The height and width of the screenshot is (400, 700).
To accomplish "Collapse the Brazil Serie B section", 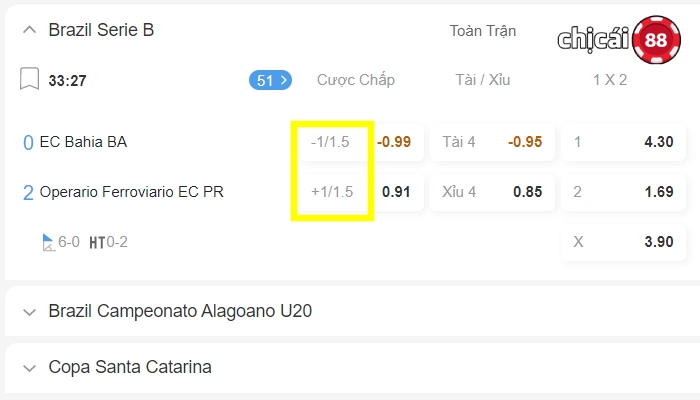I will point(29,30).
